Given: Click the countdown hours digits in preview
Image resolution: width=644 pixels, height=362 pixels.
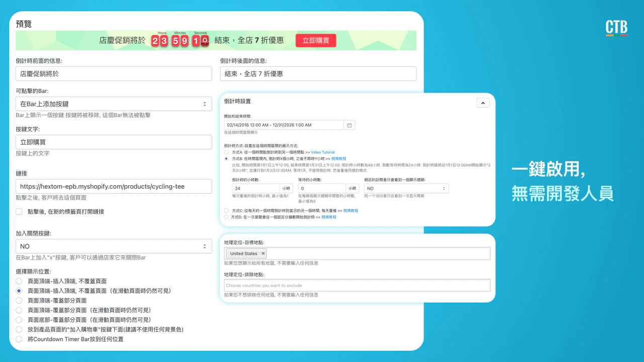Looking at the screenshot, I should click(159, 41).
